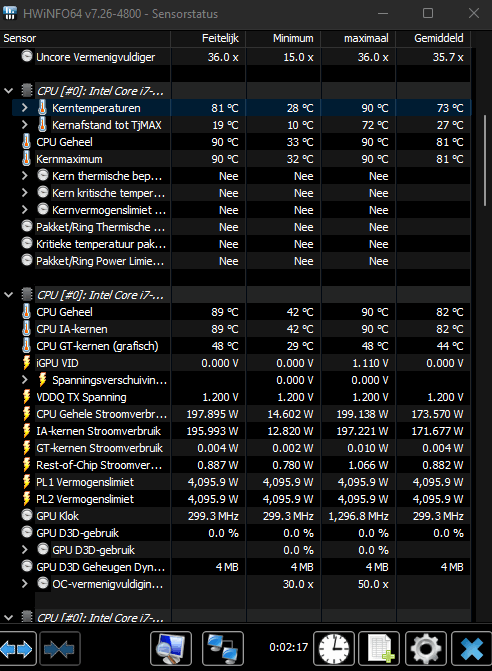Click the HWiNFO64 title bar app icon

click(x=10, y=13)
